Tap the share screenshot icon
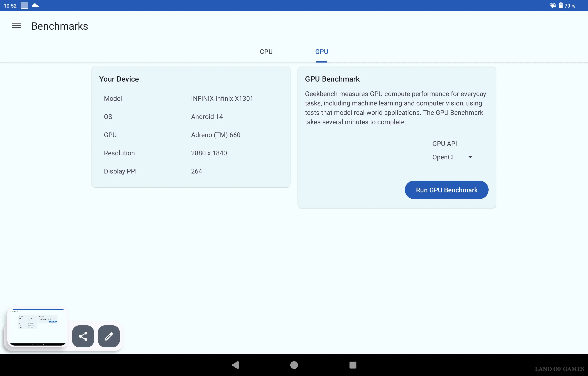The width and height of the screenshot is (588, 376). [83, 336]
